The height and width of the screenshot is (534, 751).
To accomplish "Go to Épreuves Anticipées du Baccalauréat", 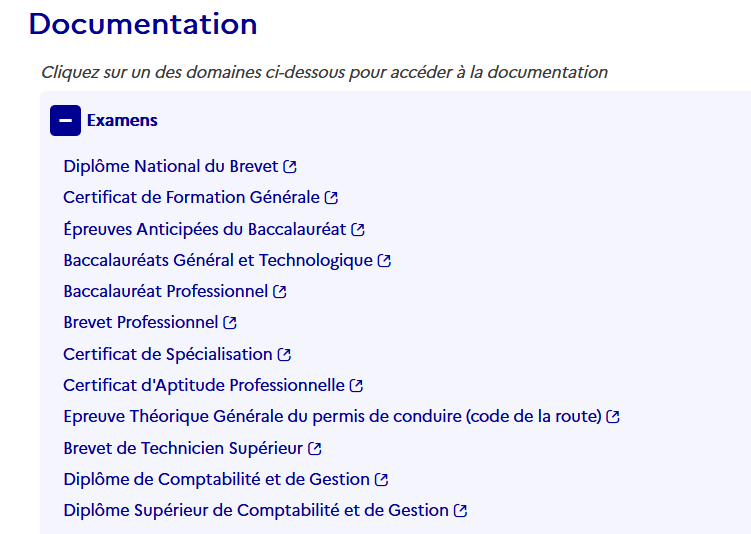I will (x=204, y=229).
